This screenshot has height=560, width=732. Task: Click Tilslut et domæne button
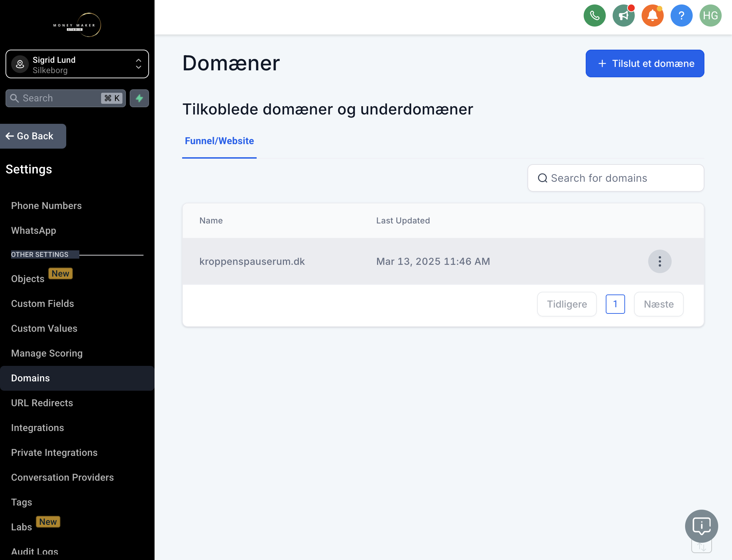(x=645, y=63)
